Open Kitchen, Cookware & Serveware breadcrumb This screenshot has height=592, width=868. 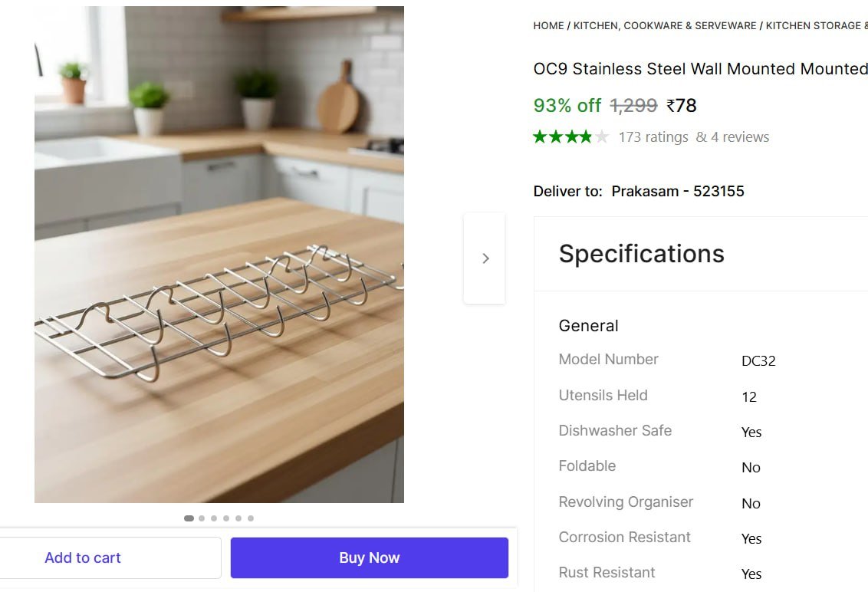point(665,26)
